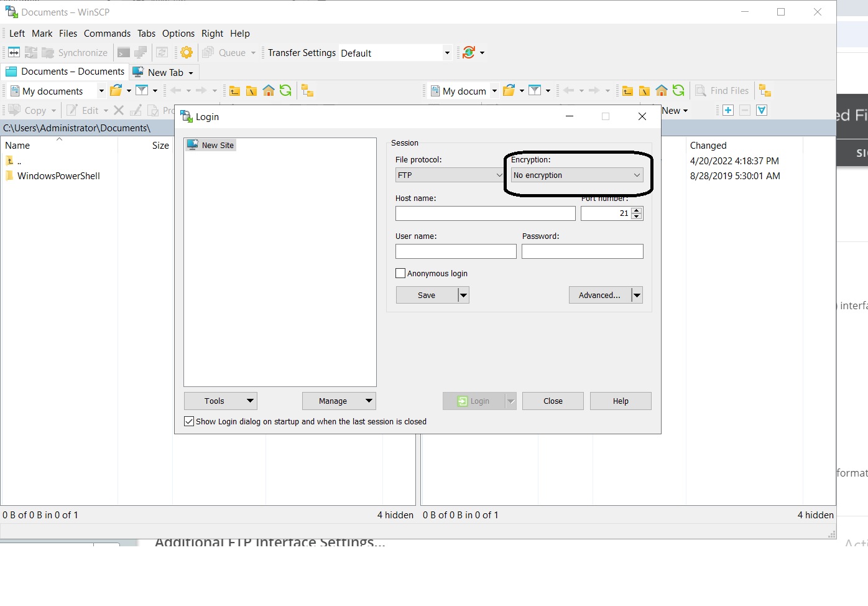Enable the Anonymous login checkbox

point(400,273)
